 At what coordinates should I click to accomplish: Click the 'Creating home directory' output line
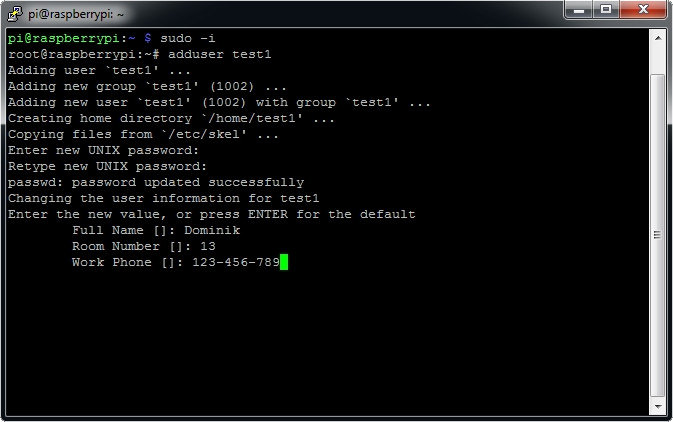171,118
